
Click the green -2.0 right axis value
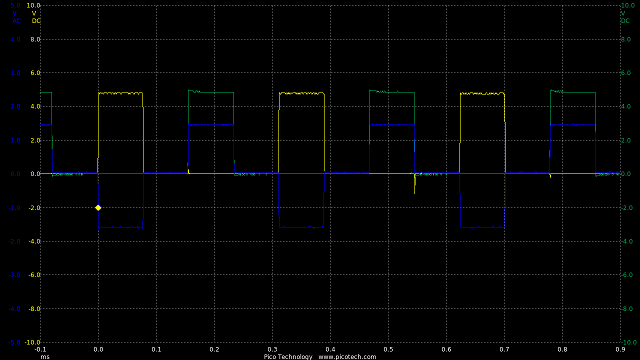[626, 208]
